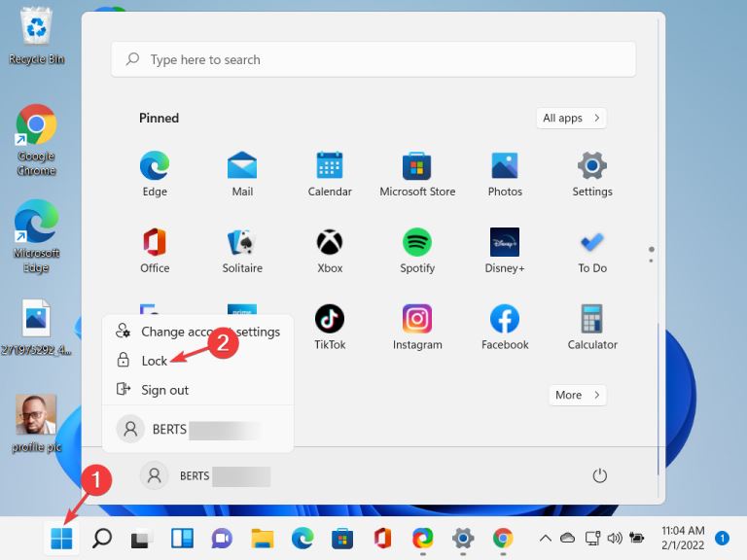Screen dimensions: 747x560
Task: Open network tray icon
Action: (x=592, y=538)
